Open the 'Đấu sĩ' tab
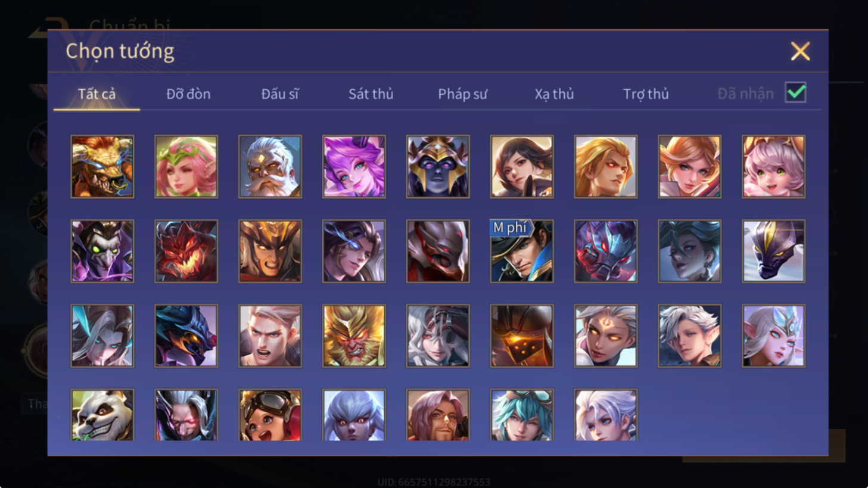This screenshot has width=868, height=488. click(x=280, y=94)
